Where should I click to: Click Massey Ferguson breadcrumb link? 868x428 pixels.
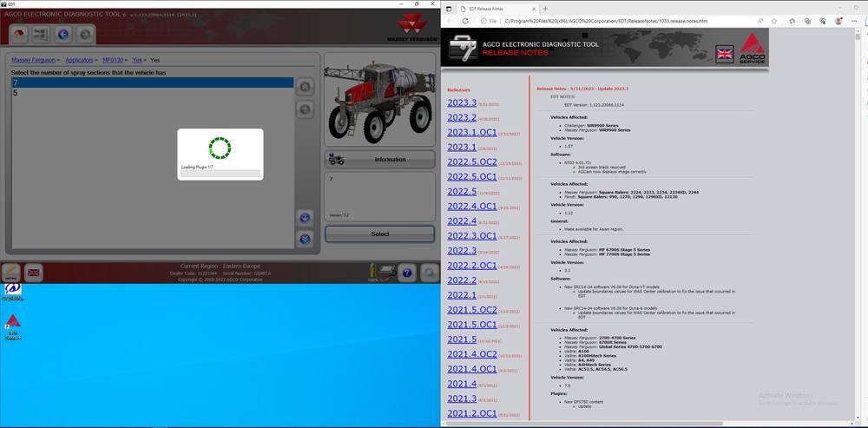[33, 60]
